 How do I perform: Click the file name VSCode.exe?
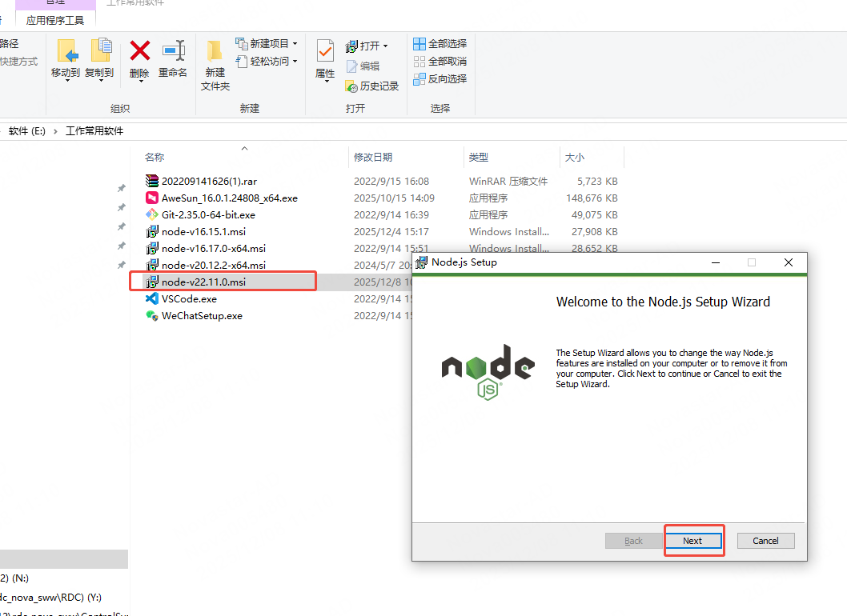click(189, 299)
